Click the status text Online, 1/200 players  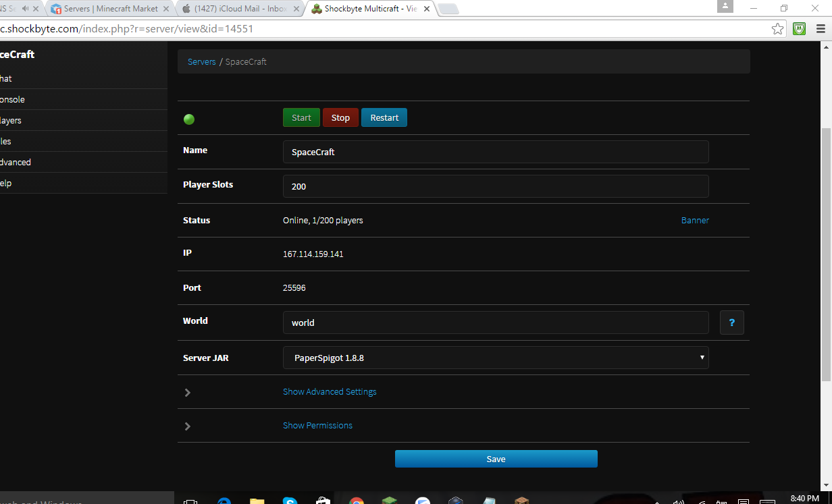click(x=323, y=221)
